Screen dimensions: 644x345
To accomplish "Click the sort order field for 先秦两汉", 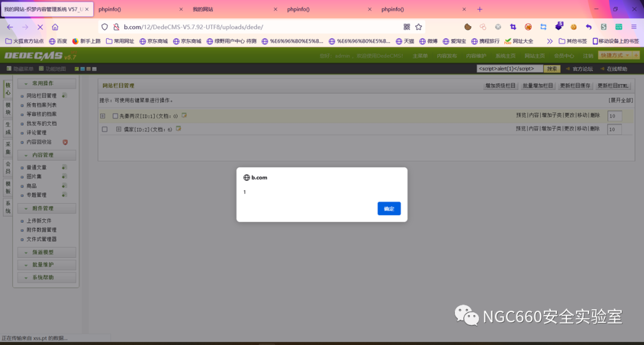I will point(614,116).
